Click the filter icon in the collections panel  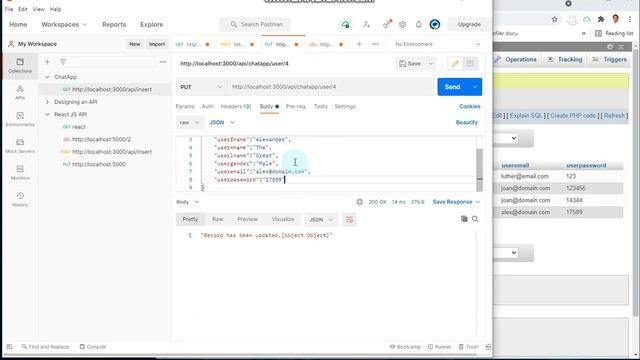click(63, 62)
